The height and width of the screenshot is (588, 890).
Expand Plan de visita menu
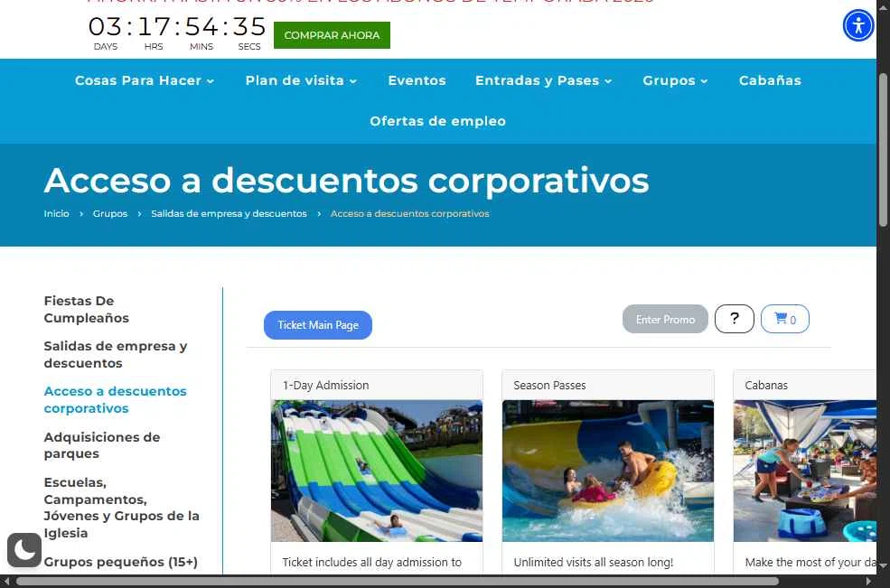[302, 80]
